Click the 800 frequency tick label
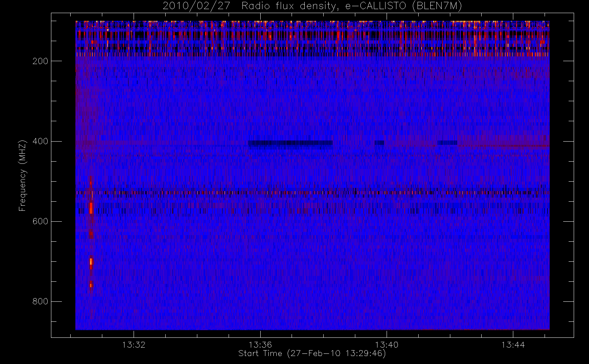The width and height of the screenshot is (589, 364). pyautogui.click(x=40, y=301)
